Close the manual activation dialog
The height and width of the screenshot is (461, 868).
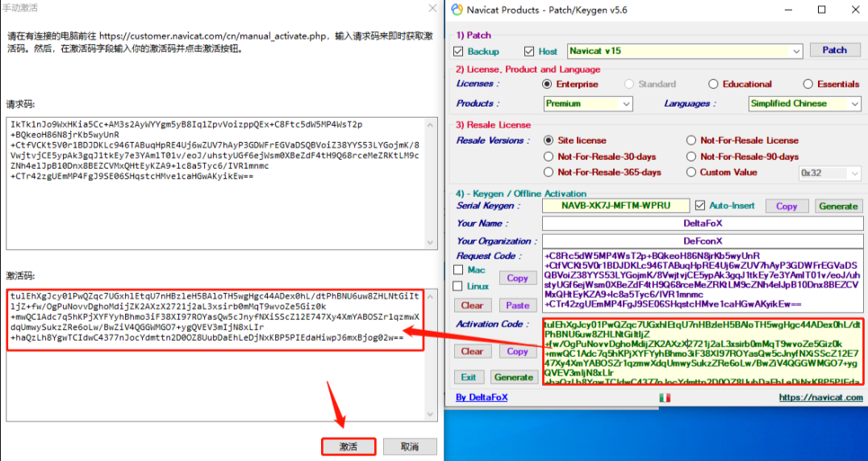pos(429,8)
